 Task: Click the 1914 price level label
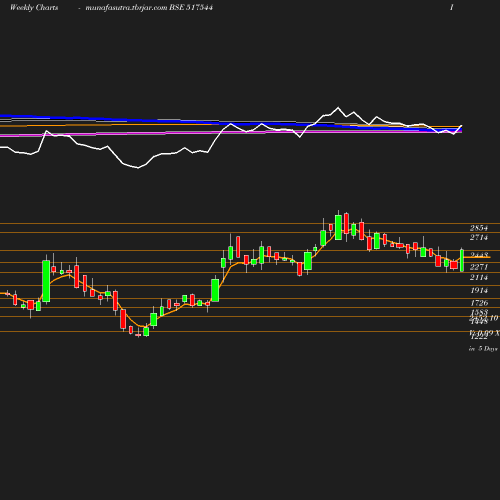(479, 290)
